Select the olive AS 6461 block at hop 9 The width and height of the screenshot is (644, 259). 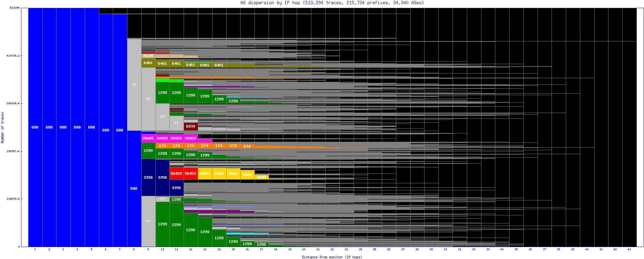(148, 63)
